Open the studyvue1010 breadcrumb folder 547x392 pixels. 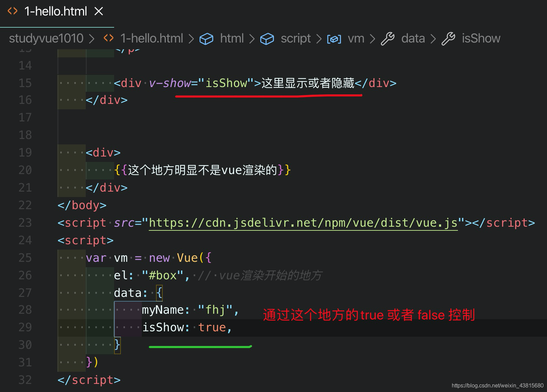click(x=46, y=38)
